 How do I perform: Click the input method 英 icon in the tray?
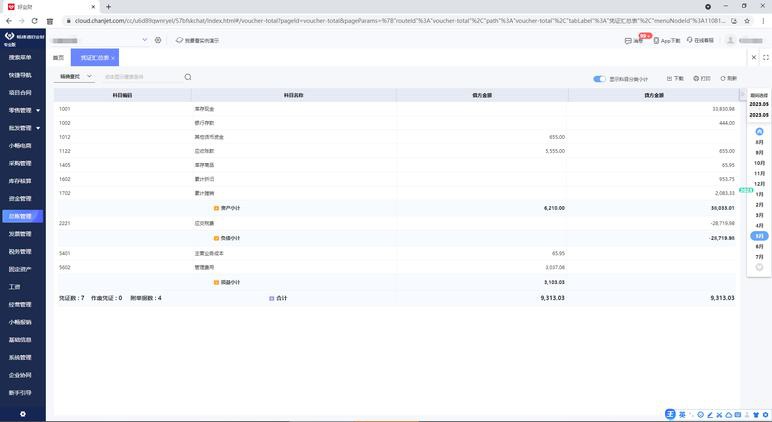point(682,415)
